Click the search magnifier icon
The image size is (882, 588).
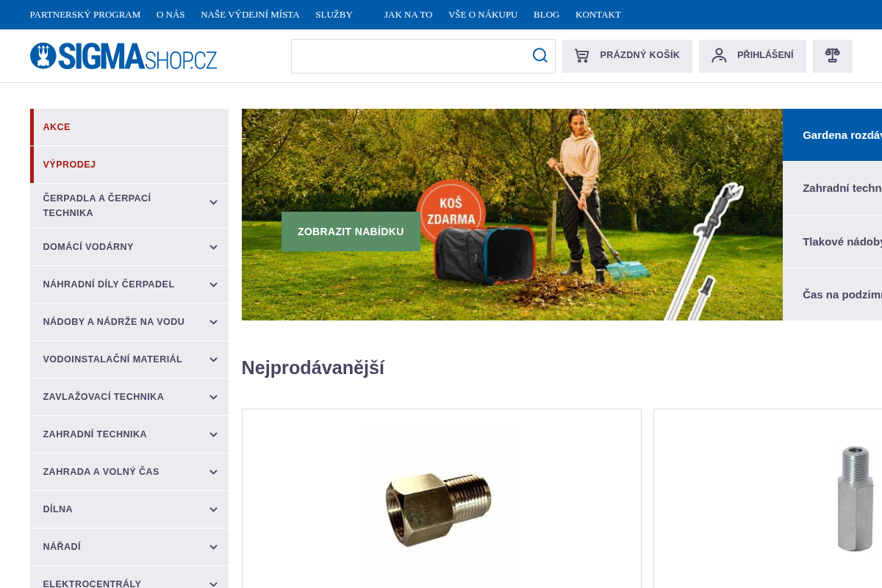[x=540, y=56]
